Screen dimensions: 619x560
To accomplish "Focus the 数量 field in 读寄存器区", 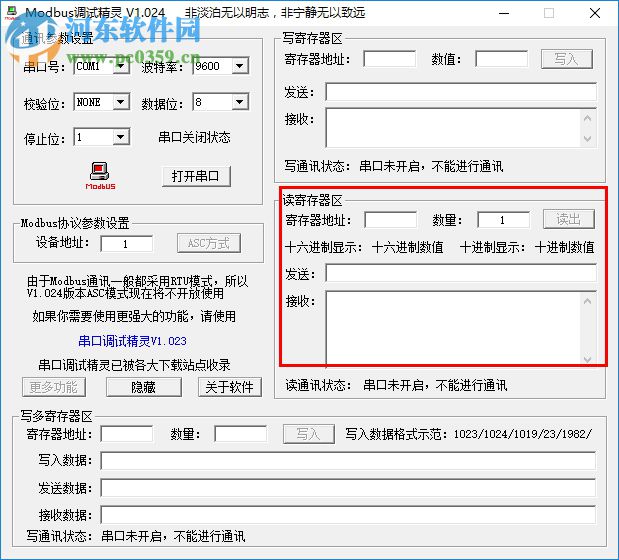I will pos(503,220).
